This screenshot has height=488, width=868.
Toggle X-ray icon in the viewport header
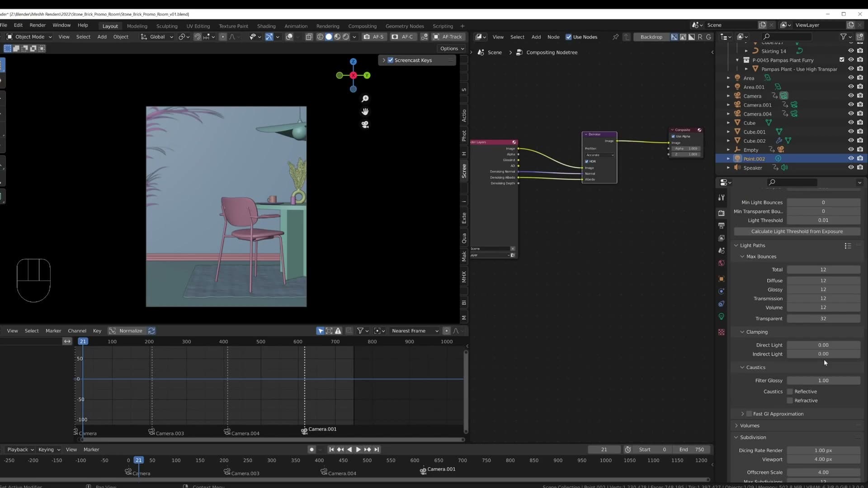[309, 37]
